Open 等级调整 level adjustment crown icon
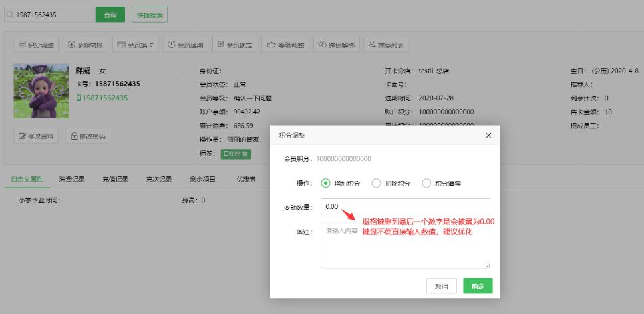This screenshot has width=644, height=314. [285, 45]
